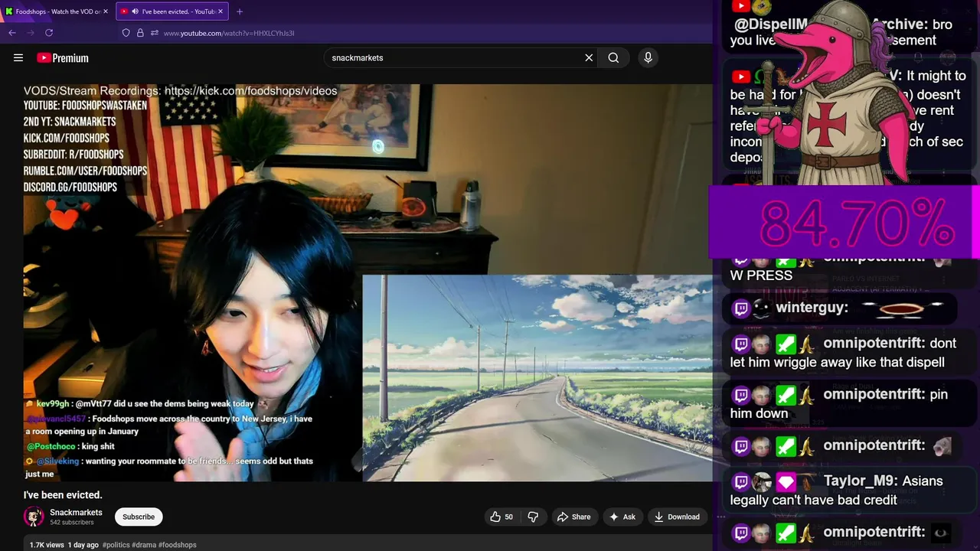Like the video with thumbs up
Viewport: 980px width, 551px height.
pyautogui.click(x=501, y=517)
